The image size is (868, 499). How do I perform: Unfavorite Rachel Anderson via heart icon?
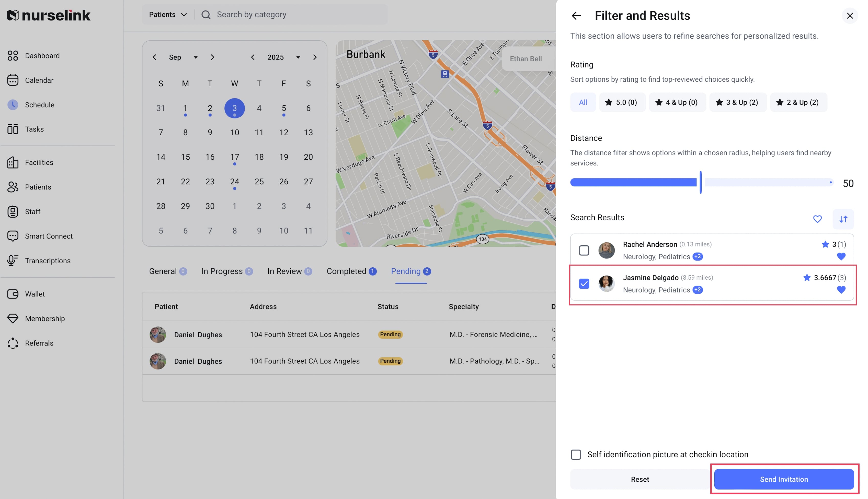[x=841, y=256]
